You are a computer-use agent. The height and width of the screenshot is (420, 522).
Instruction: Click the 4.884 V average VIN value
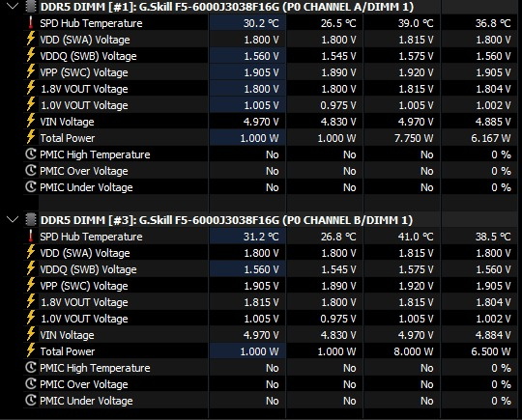(493, 335)
